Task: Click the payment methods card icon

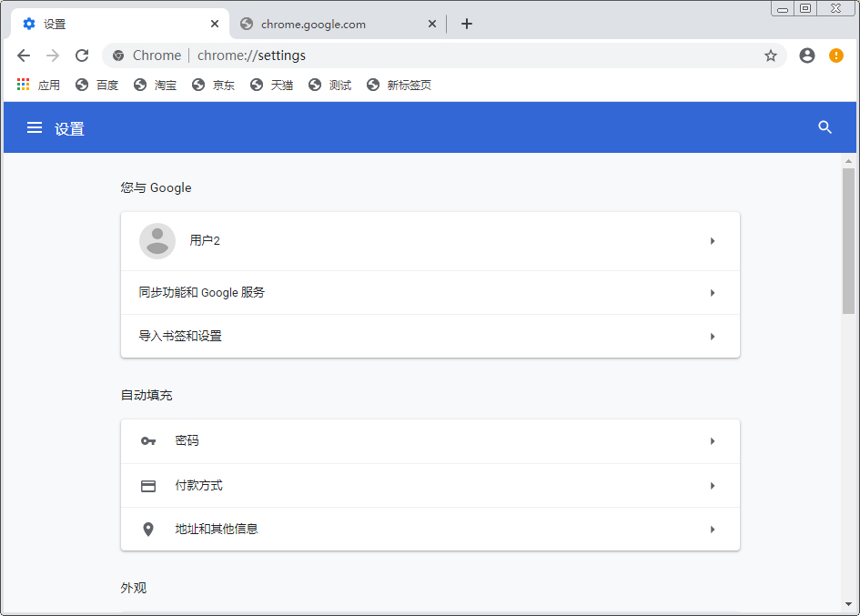Action: click(x=148, y=485)
